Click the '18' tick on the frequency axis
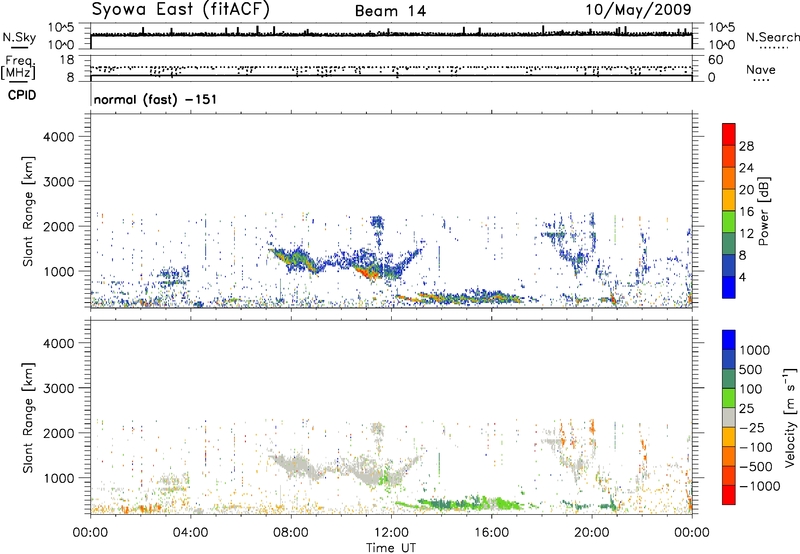This screenshot has height=554, width=800. (67, 60)
